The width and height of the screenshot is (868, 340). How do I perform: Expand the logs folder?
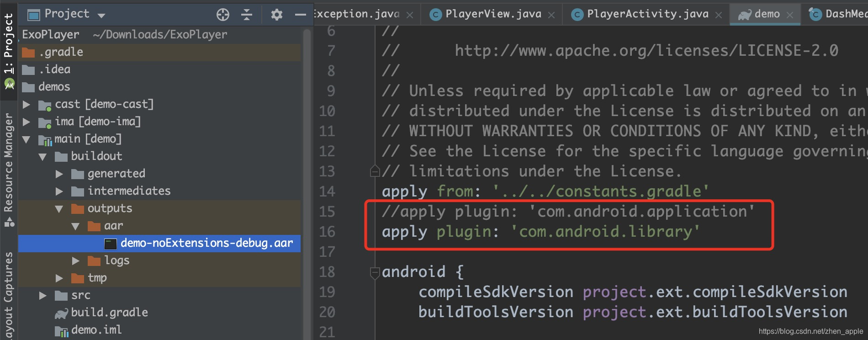tap(76, 261)
